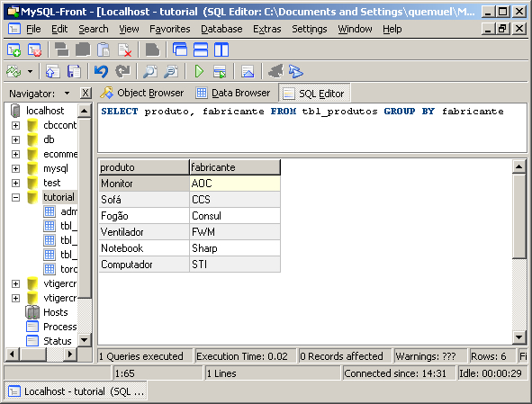Click the greyed redo icon
532x404 pixels.
coord(122,72)
